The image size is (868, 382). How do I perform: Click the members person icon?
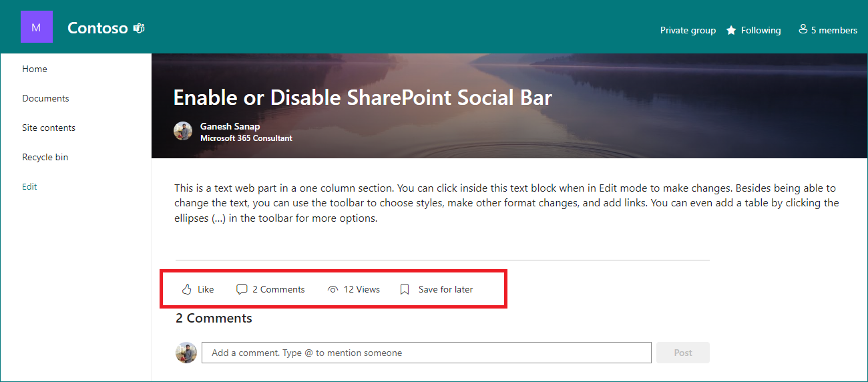coord(803,29)
